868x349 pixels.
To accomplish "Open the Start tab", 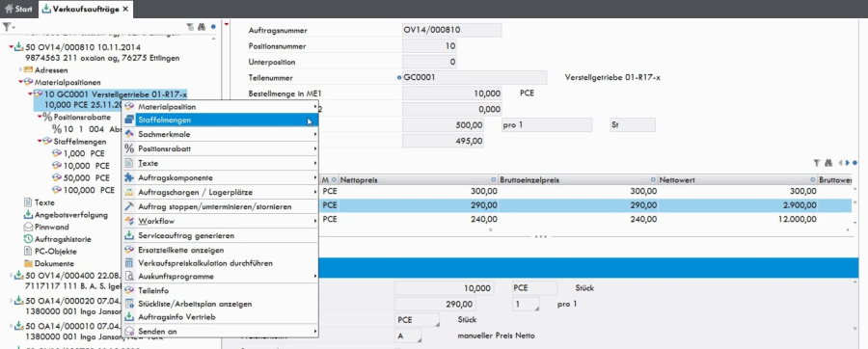I will pos(18,9).
